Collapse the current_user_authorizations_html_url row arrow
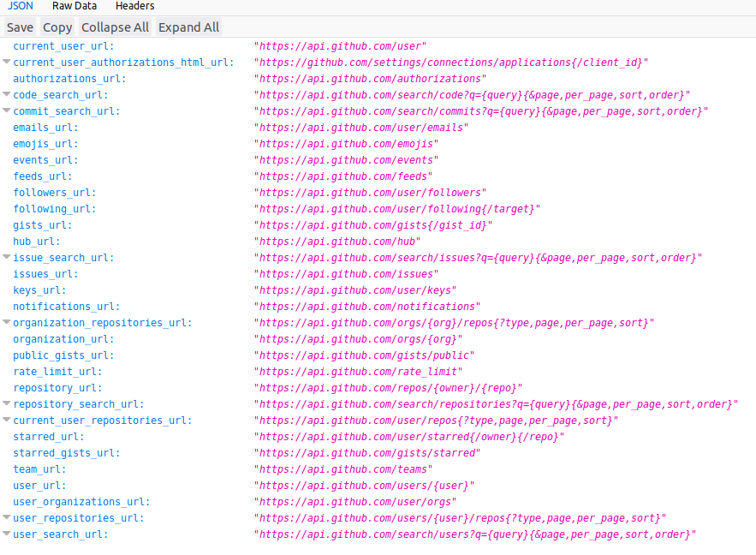The height and width of the screenshot is (555, 756). point(7,63)
